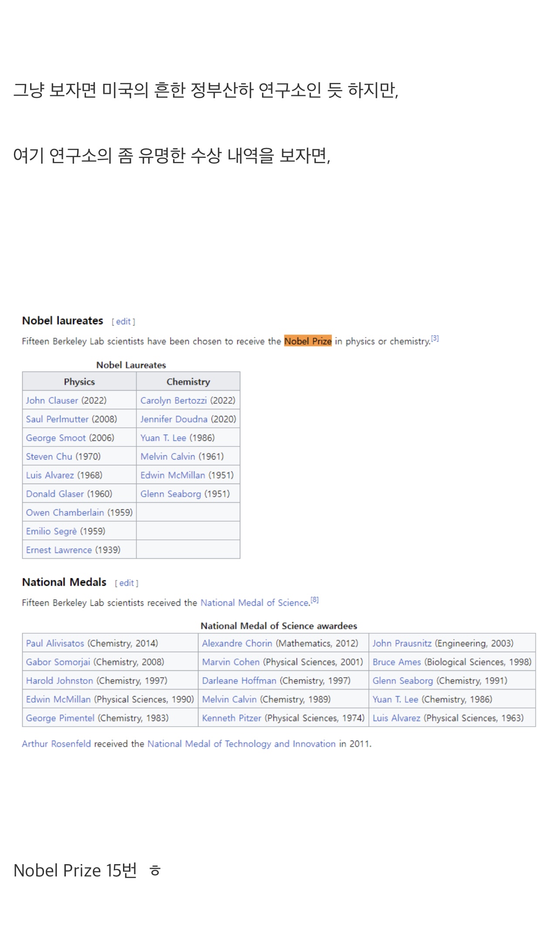The width and height of the screenshot is (560, 944).
Task: Open the Gabor Somorjai link
Action: (x=58, y=662)
